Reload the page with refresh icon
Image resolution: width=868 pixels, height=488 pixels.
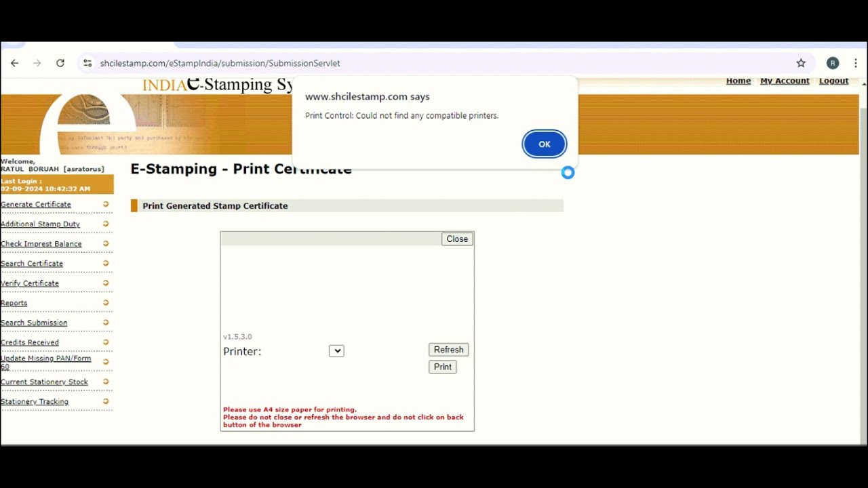coord(60,63)
